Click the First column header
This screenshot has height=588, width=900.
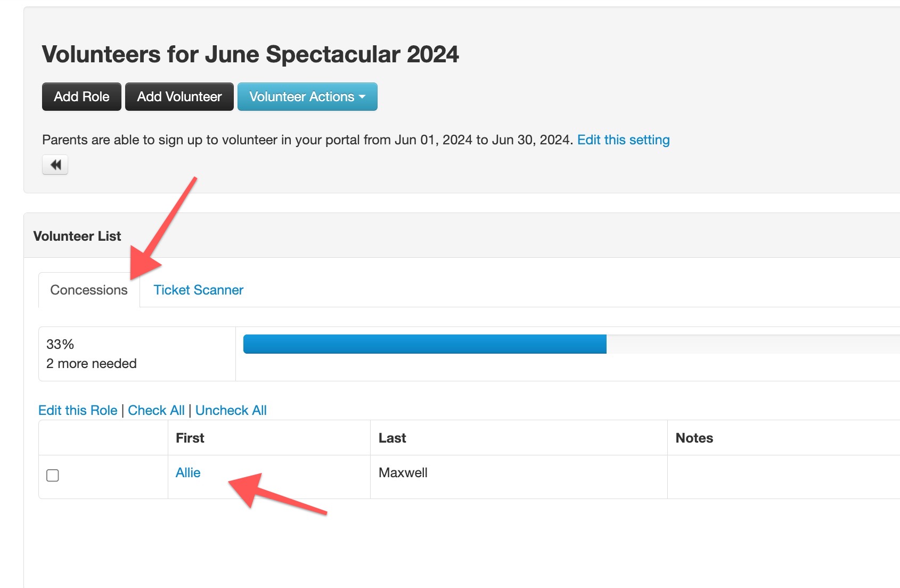[x=190, y=438]
